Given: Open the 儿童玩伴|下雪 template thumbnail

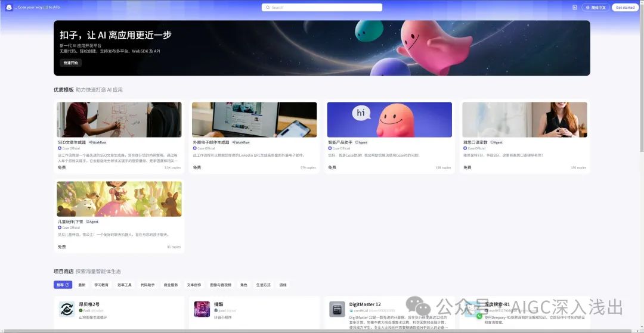Looking at the screenshot, I should tap(119, 199).
